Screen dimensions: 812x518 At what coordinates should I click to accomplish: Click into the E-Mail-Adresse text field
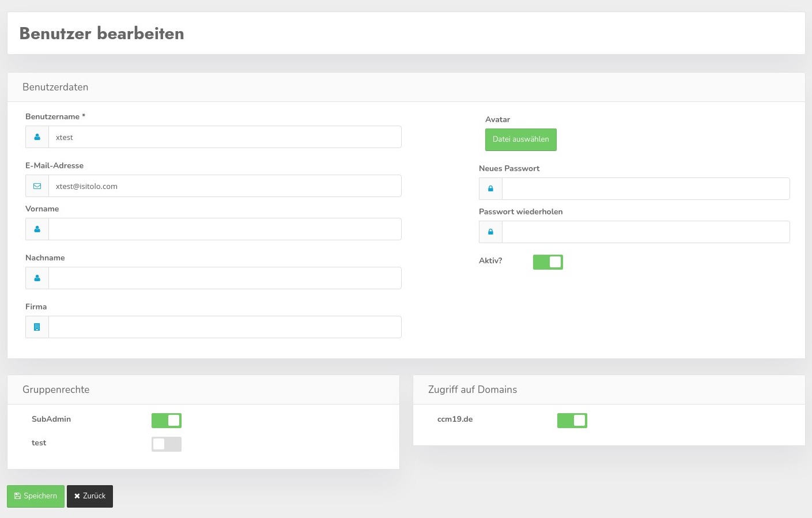pyautogui.click(x=225, y=186)
